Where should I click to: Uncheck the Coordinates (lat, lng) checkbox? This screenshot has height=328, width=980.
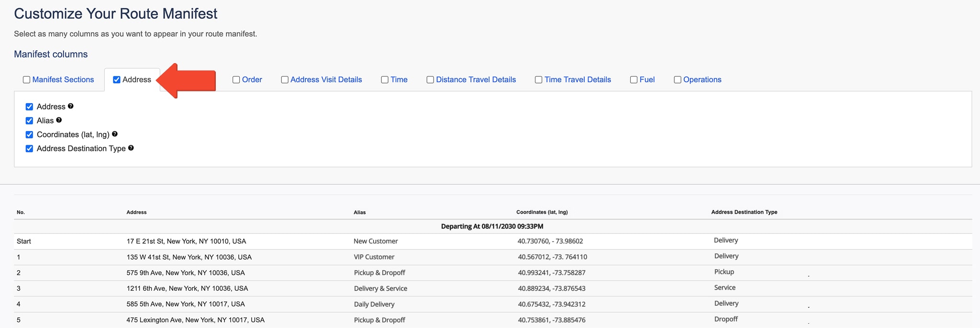pyautogui.click(x=29, y=134)
